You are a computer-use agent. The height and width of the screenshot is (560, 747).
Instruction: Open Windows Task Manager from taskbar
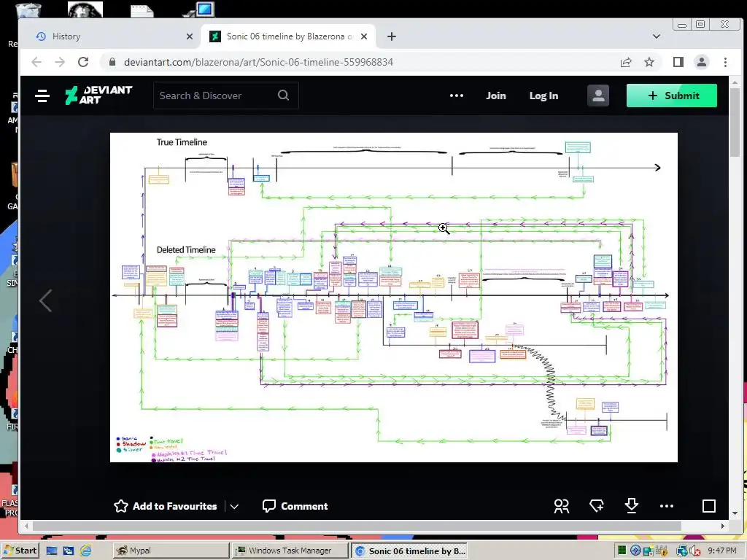point(290,551)
